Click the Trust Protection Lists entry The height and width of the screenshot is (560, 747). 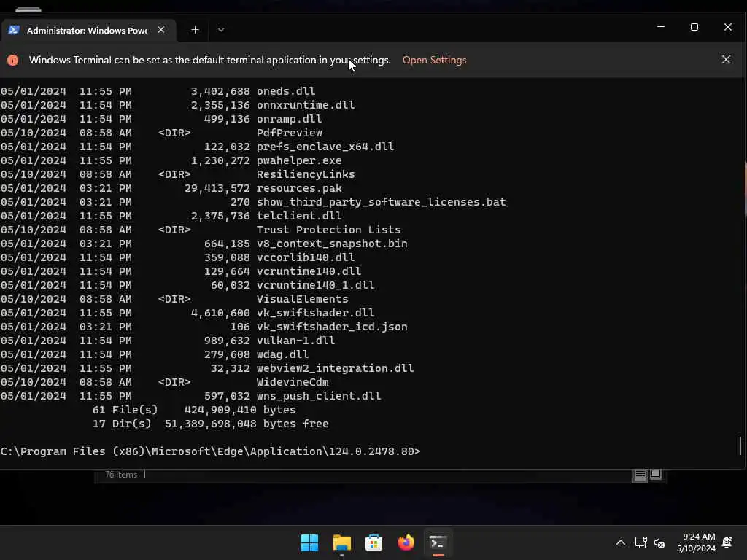coord(329,230)
